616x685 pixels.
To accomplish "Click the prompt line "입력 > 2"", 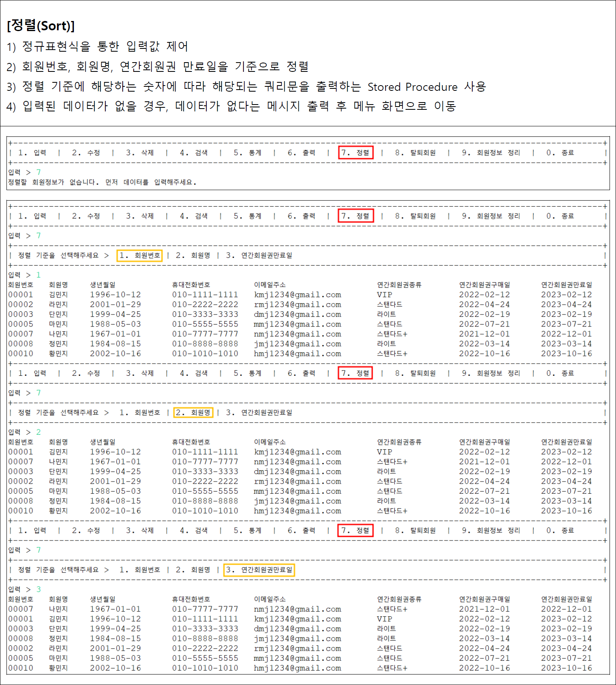I will tap(25, 432).
